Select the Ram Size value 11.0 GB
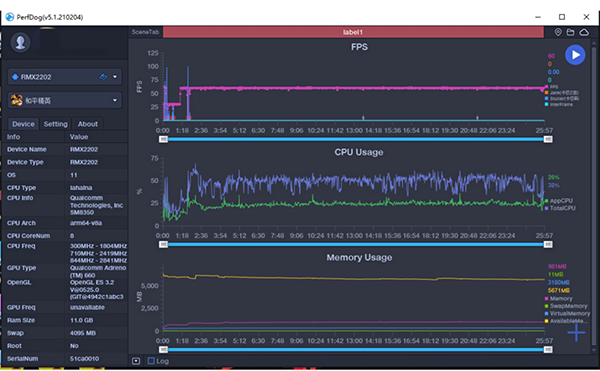Image resolution: width=600 pixels, height=371 pixels. (82, 321)
